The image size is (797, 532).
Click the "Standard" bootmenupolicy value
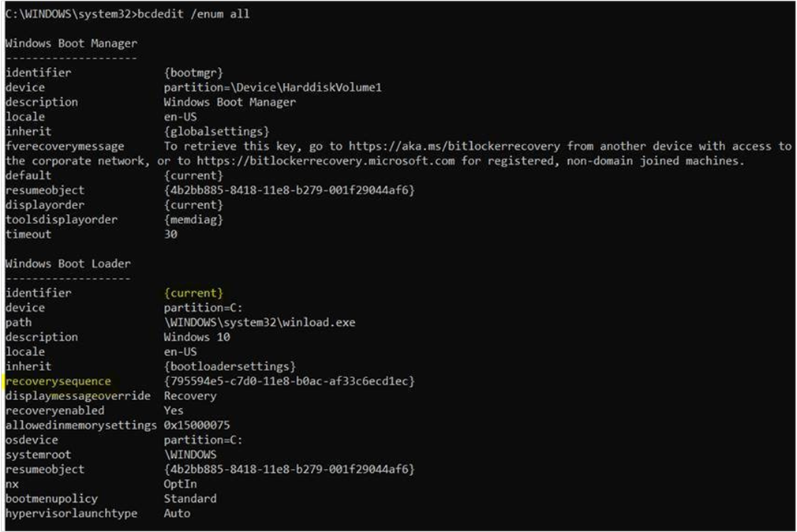190,499
